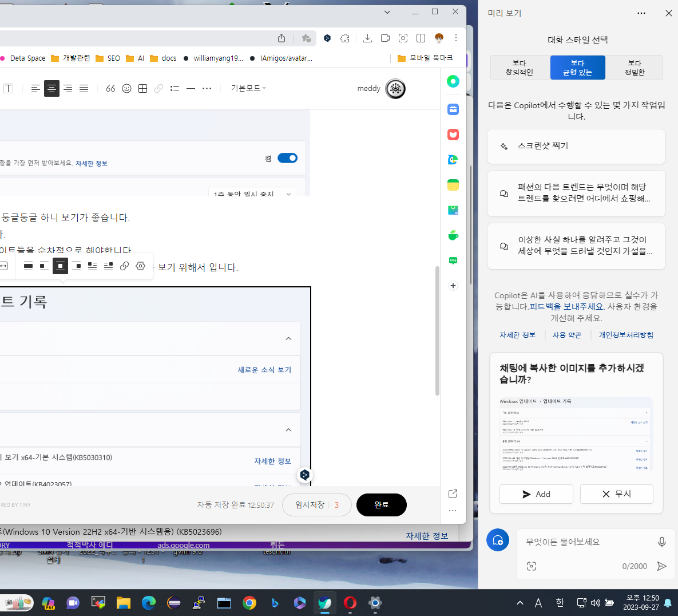The width and height of the screenshot is (678, 616).
Task: Select the 보다 창의적인 conversation style
Action: [x=519, y=67]
